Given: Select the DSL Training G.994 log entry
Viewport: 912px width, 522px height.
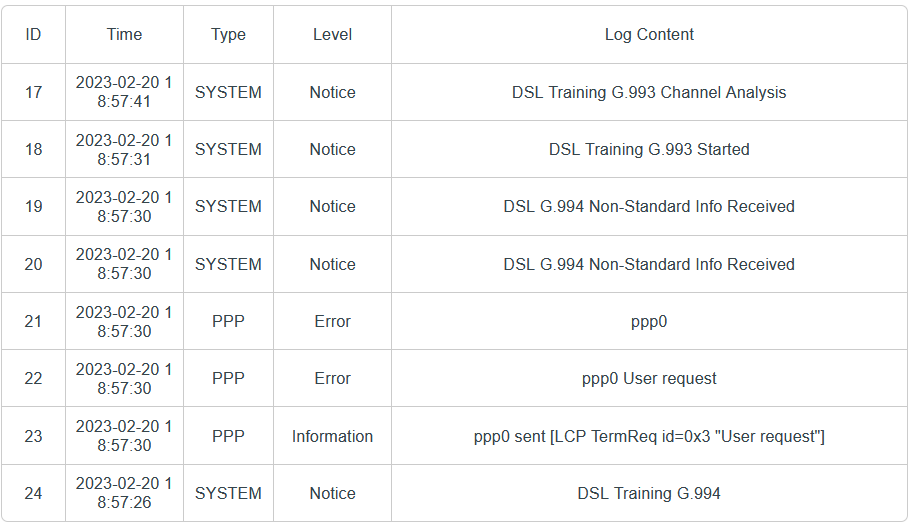Looking at the screenshot, I should tap(649, 493).
